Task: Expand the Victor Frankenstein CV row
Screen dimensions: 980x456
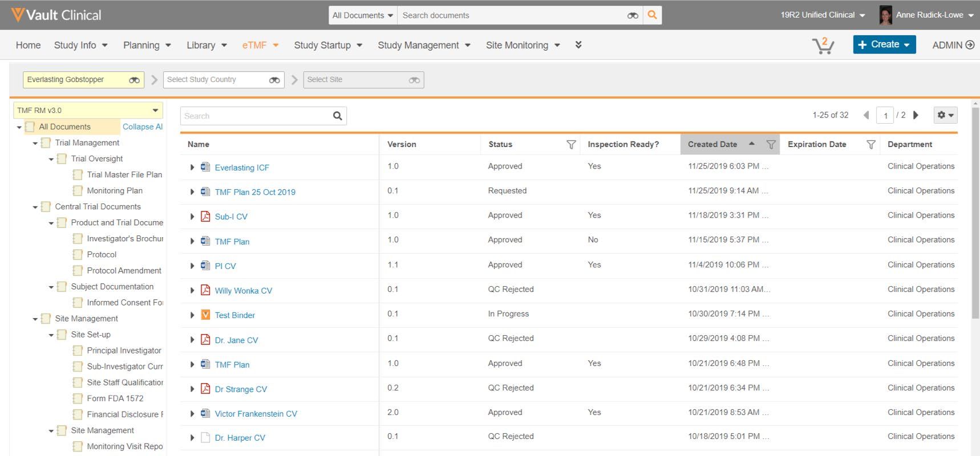Action: pos(192,414)
